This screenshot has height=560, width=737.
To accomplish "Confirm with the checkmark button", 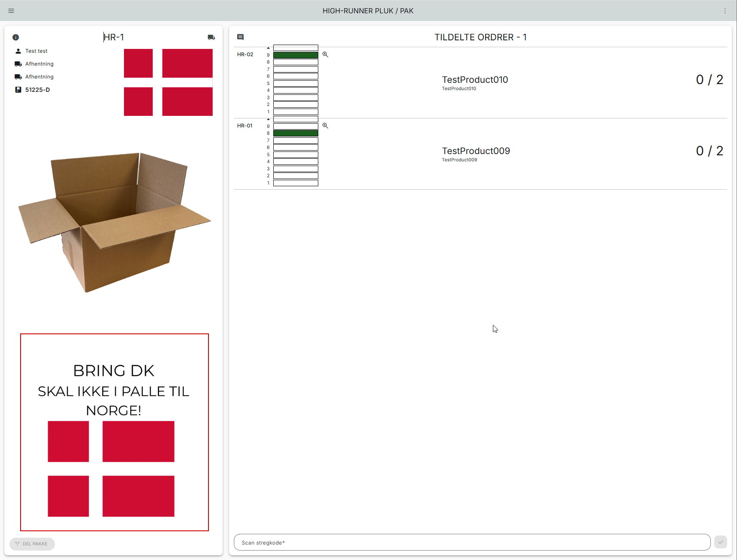I will point(721,542).
